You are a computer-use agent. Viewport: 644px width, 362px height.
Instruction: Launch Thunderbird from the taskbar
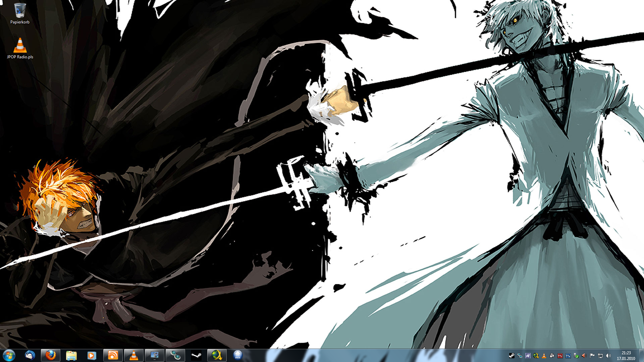pos(30,355)
